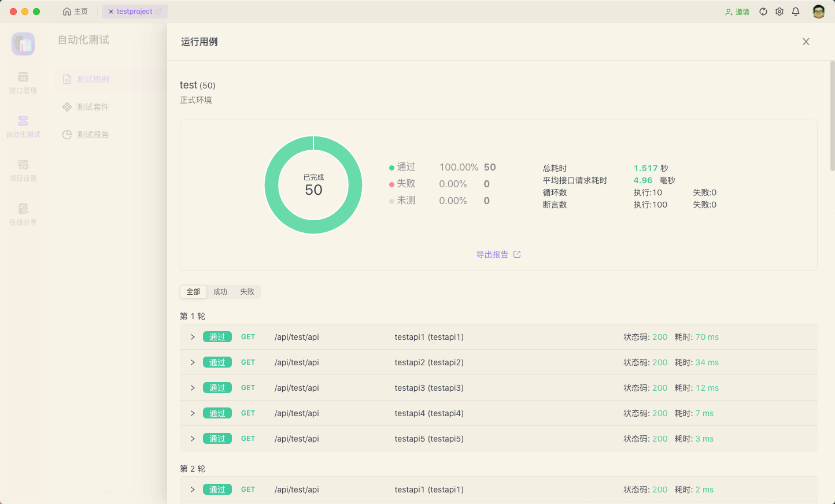Click the 自动化测试 sidebar icon

[x=23, y=127]
